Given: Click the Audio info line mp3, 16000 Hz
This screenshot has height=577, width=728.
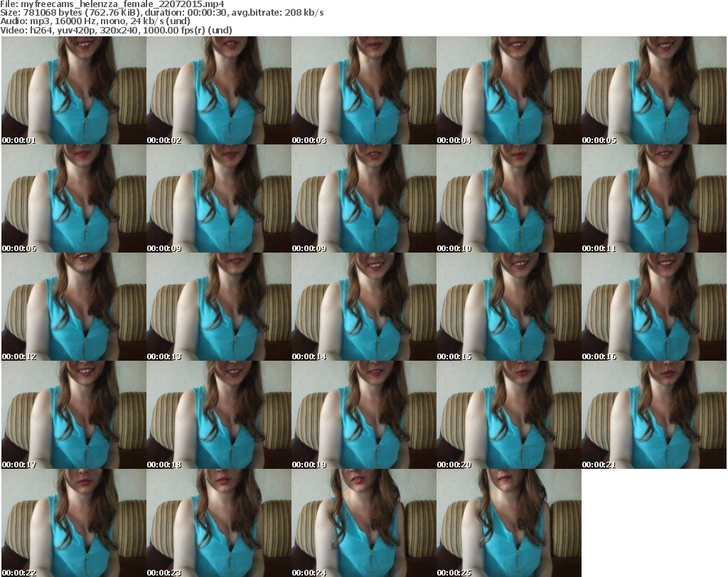Looking at the screenshot, I should (95, 21).
